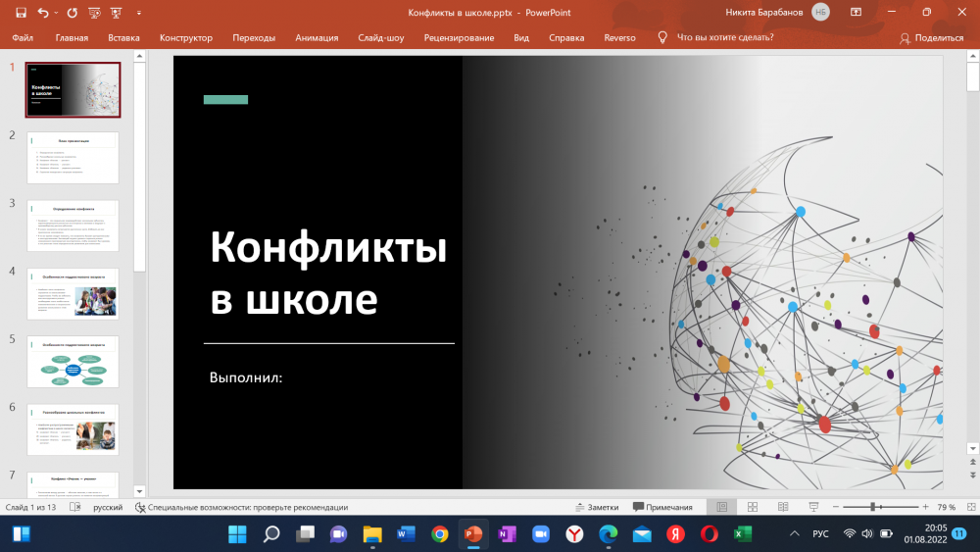980x552 pixels.
Task: Open the Файл menu
Action: 23,37
